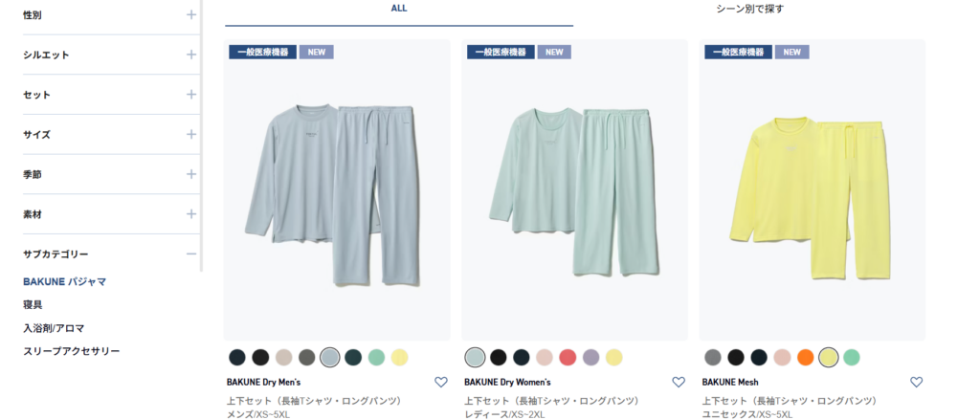Viewport: 980px width, 420px height.
Task: Collapse the サブカテゴリー section
Action: (191, 254)
